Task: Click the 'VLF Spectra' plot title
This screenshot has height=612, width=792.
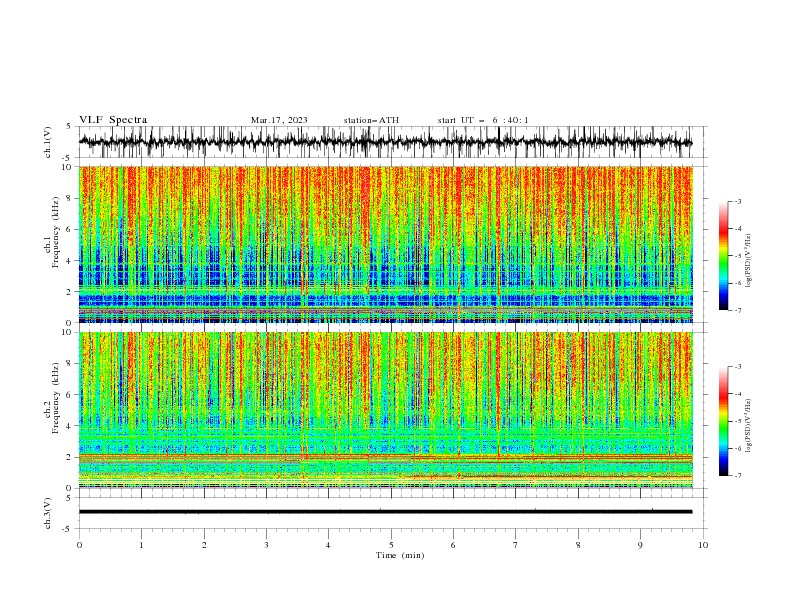Action: tap(113, 120)
